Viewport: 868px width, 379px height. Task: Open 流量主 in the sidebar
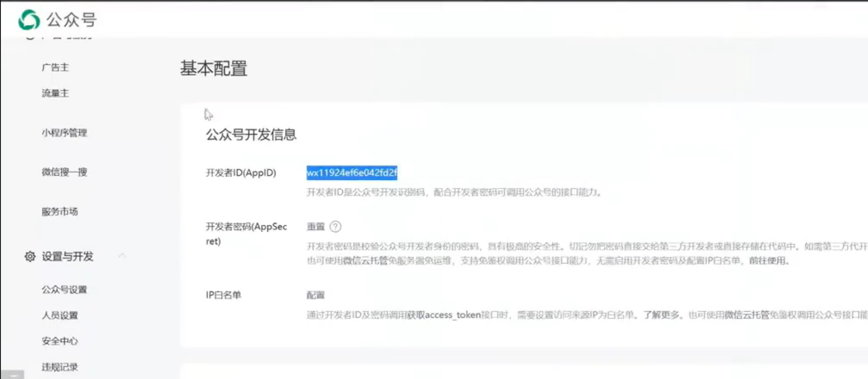55,93
